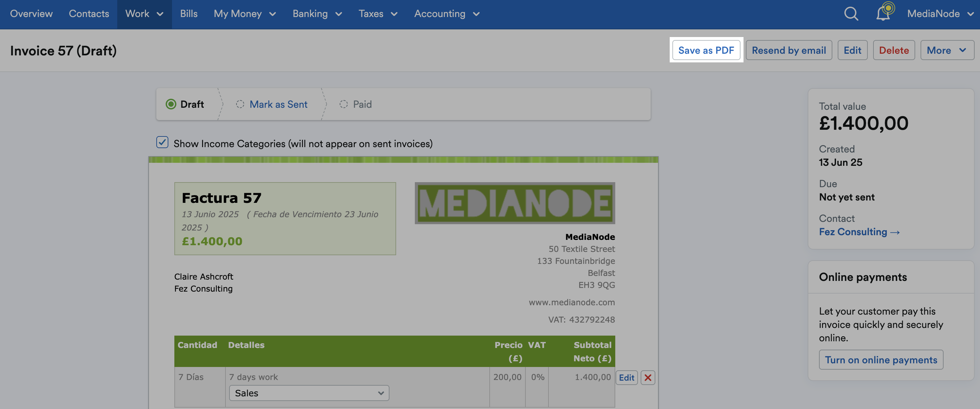The image size is (980, 409).
Task: Expand the More actions dropdown
Action: pyautogui.click(x=947, y=50)
